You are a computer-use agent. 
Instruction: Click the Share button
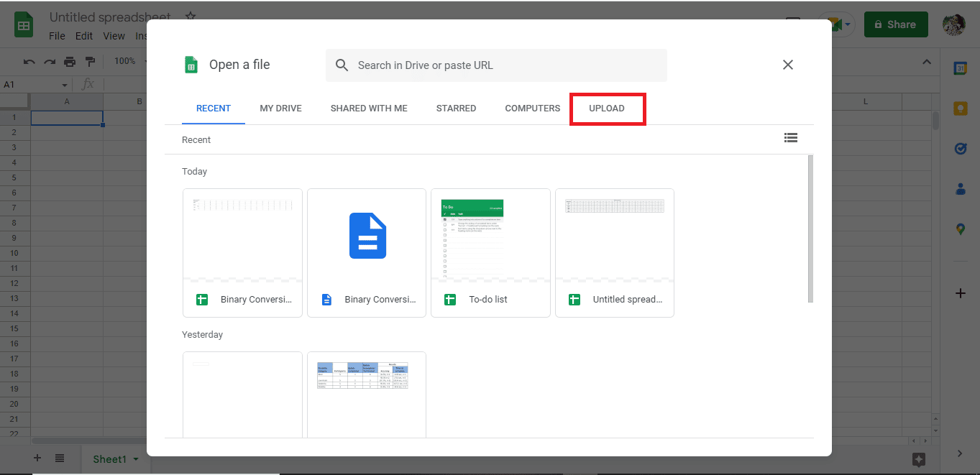pos(895,24)
